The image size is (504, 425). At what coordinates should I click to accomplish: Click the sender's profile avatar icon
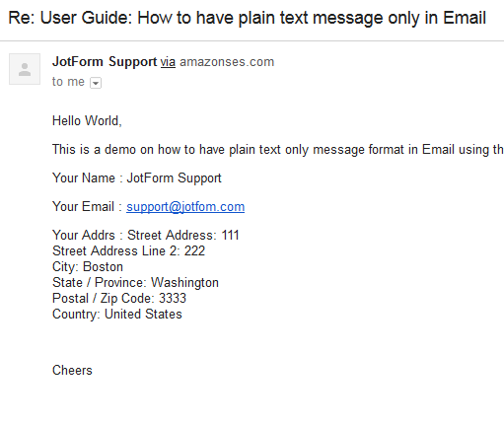tap(25, 69)
